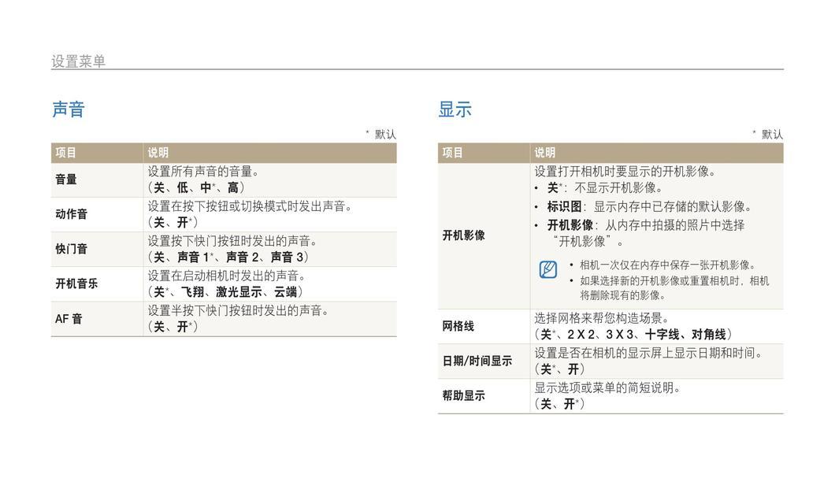Viewport: 835px width, 504px height.
Task: Click text 设置在启动相机时发出的声音
Action: click(227, 276)
